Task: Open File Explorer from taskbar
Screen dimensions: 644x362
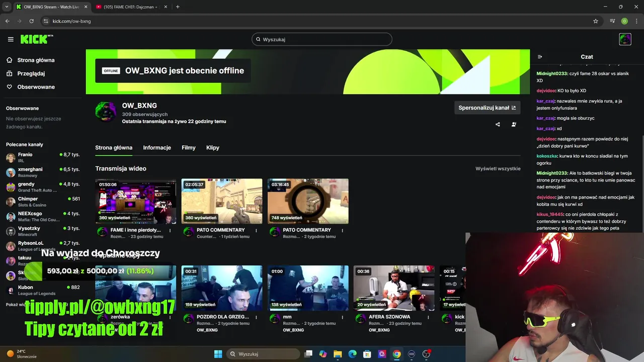Action: coord(338,354)
